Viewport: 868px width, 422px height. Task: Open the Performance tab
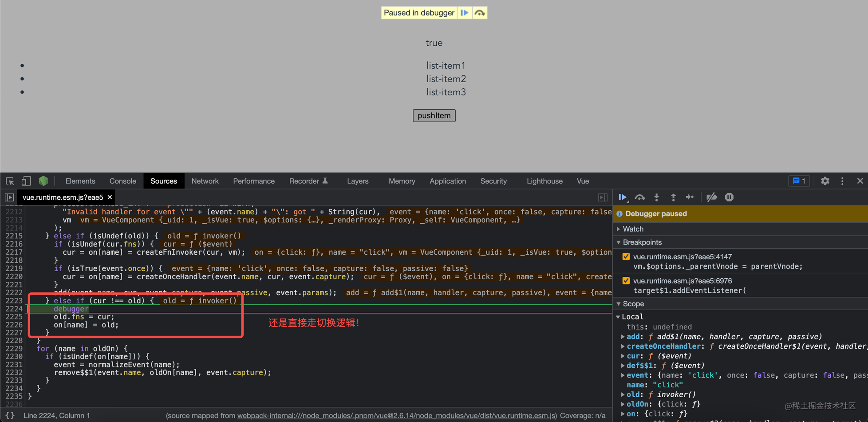click(254, 181)
